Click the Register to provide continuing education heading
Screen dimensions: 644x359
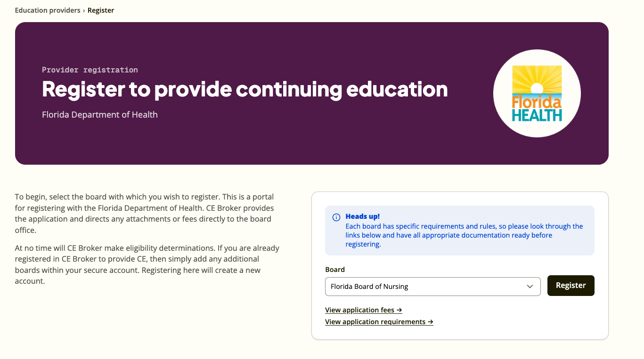point(245,89)
